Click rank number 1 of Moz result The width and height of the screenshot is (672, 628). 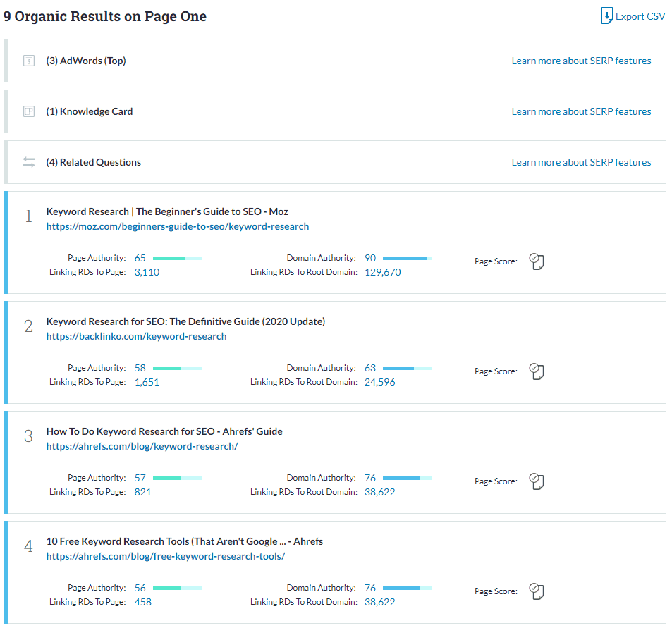click(x=28, y=216)
